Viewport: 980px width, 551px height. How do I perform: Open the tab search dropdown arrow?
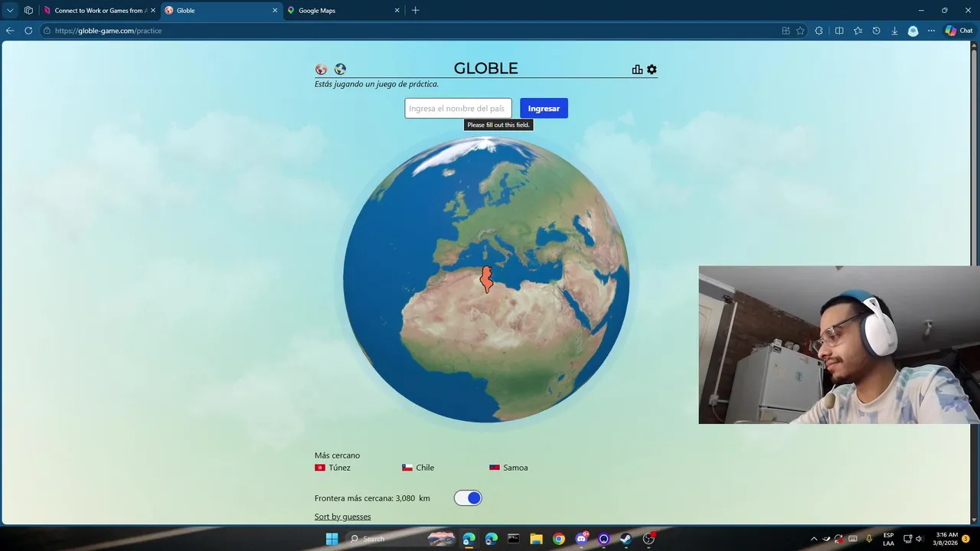pyautogui.click(x=10, y=11)
